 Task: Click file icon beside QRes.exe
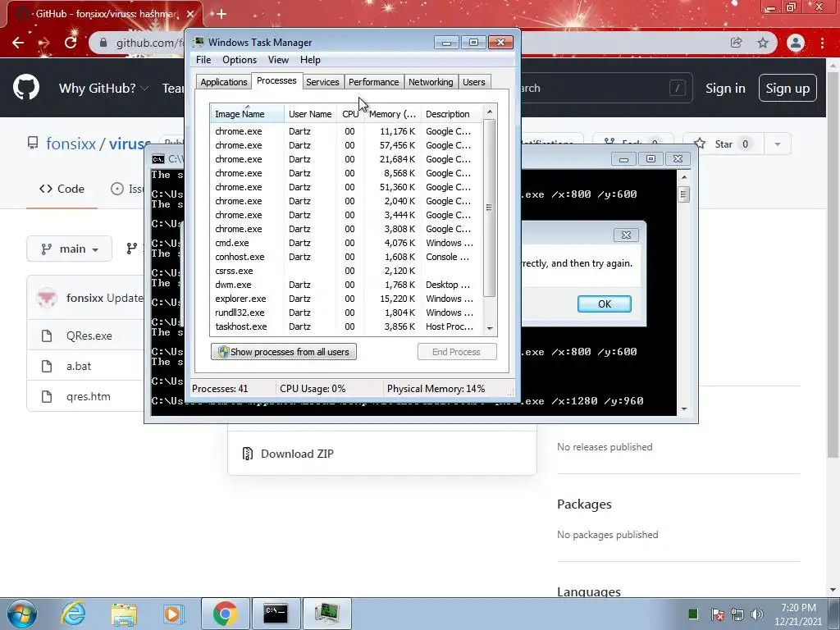click(x=47, y=336)
